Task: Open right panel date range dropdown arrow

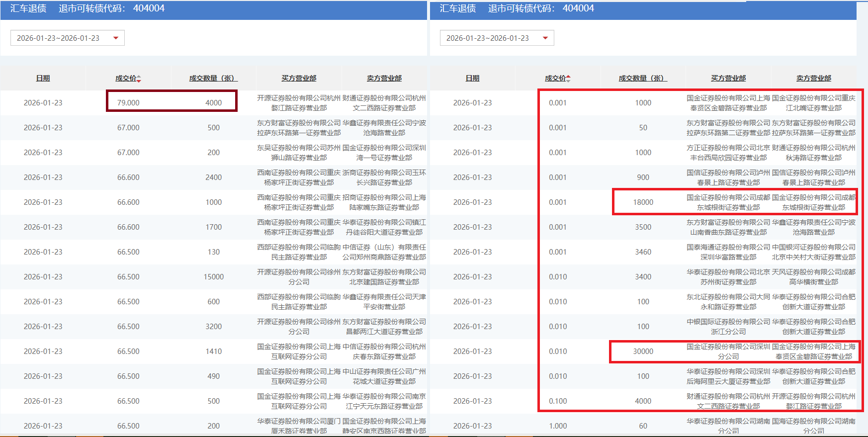Action: tap(545, 38)
